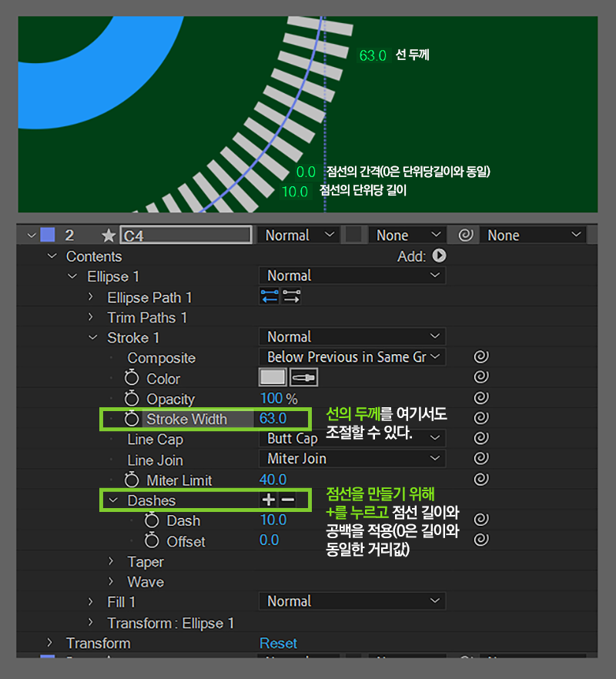The height and width of the screenshot is (679, 616).
Task: Click the Offset value 0.0
Action: [x=269, y=540]
